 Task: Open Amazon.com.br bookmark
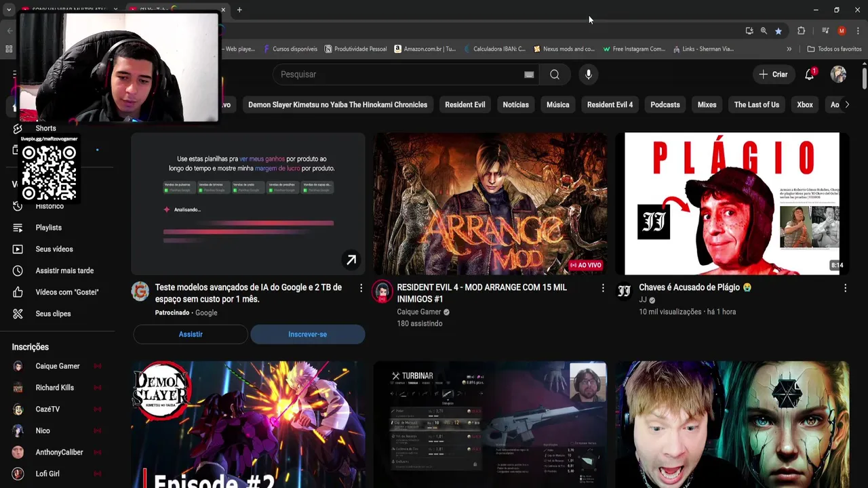pos(425,49)
